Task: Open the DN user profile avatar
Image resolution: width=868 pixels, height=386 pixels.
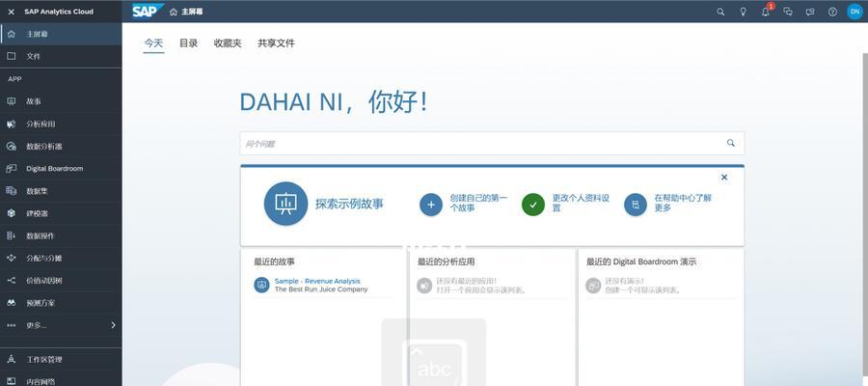Action: click(854, 12)
